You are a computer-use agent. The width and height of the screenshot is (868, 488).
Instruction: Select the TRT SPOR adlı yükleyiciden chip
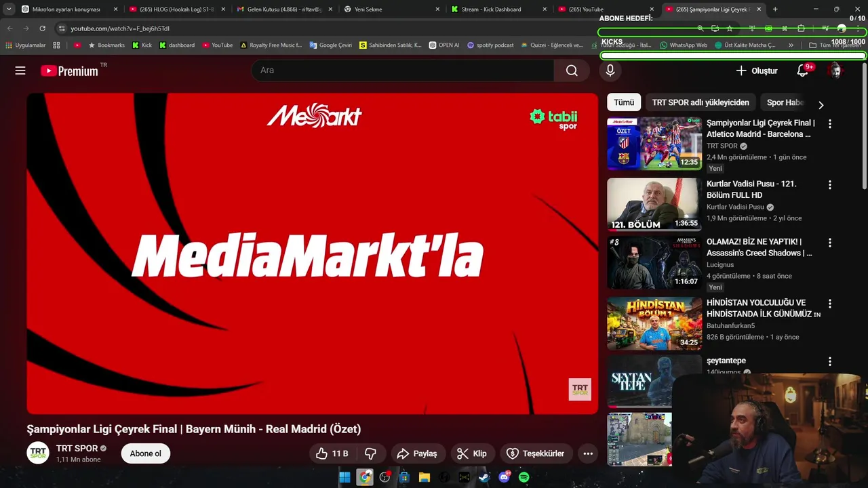[x=701, y=102]
